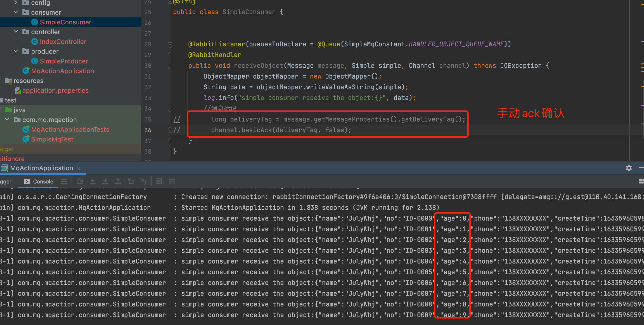Fold the comment block marker at line 34
Viewport: 644px width, 325px height.
[x=170, y=109]
